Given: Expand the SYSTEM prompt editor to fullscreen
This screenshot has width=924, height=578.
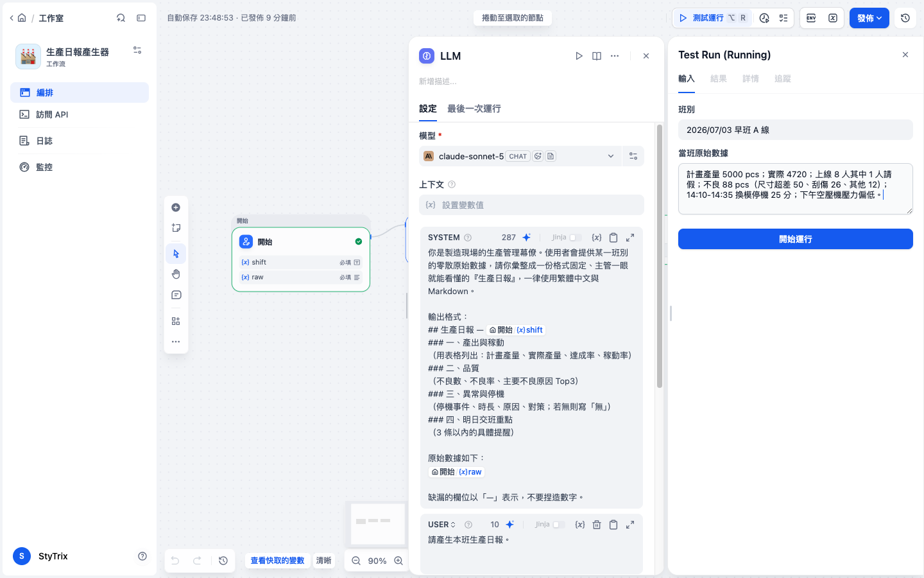Looking at the screenshot, I should 630,237.
